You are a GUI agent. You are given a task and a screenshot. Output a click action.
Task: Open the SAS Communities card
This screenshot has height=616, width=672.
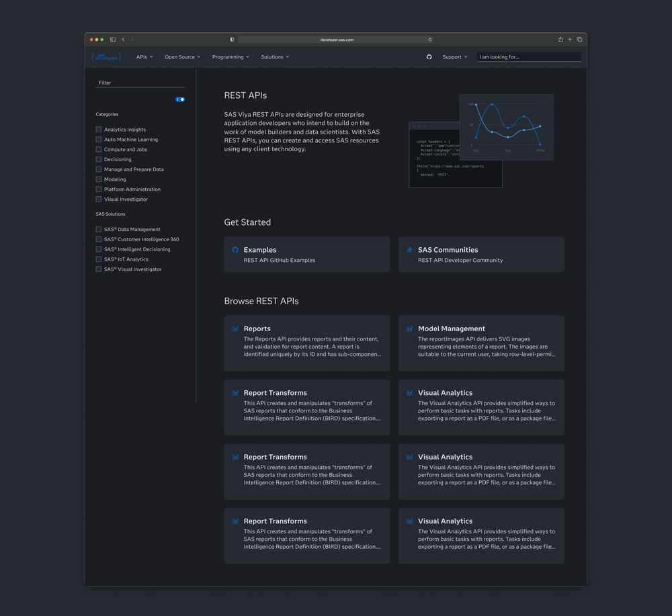point(481,255)
